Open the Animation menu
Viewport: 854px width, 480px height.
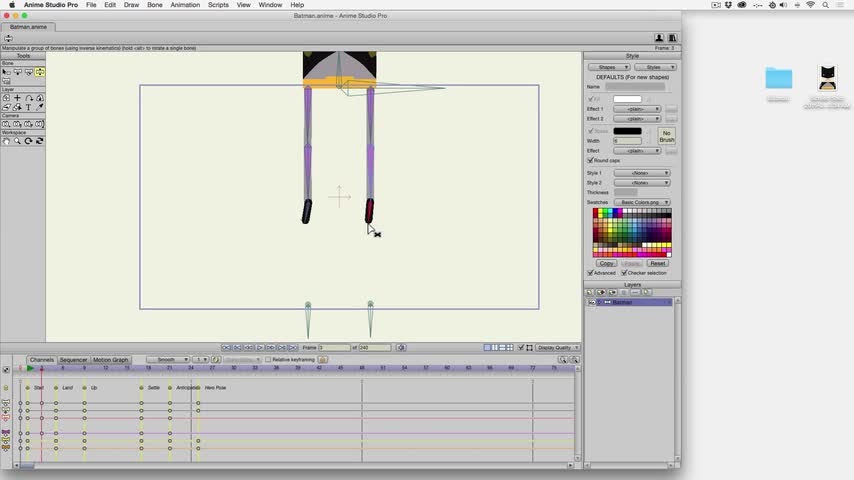click(x=184, y=5)
